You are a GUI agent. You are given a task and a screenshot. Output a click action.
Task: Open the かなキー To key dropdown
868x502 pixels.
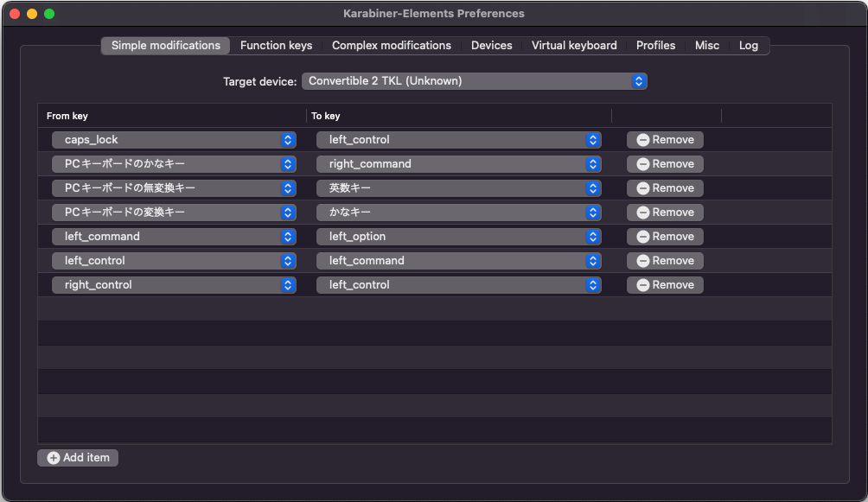[x=459, y=213]
